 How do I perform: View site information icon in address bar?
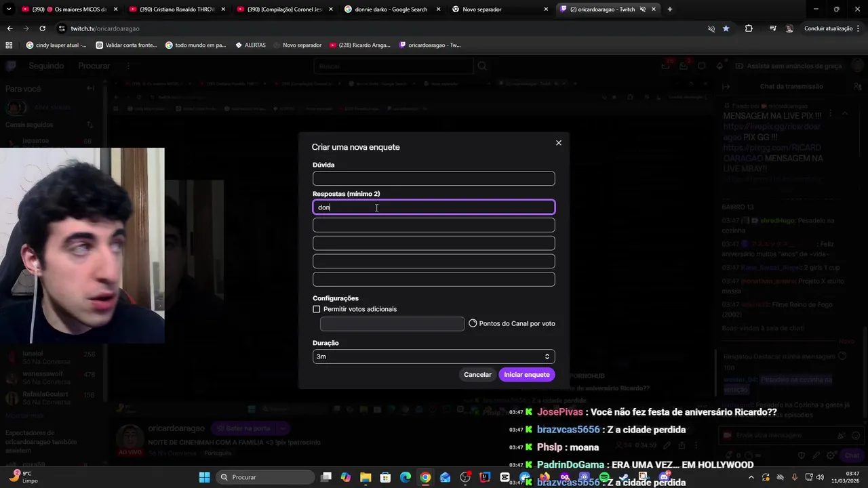click(x=62, y=28)
